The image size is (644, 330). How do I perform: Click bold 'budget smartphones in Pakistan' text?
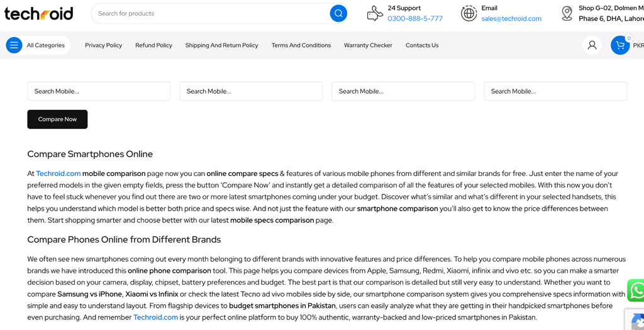click(x=282, y=305)
